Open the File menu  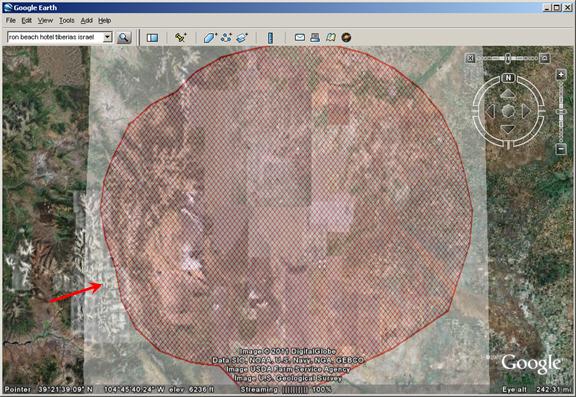pyautogui.click(x=10, y=21)
